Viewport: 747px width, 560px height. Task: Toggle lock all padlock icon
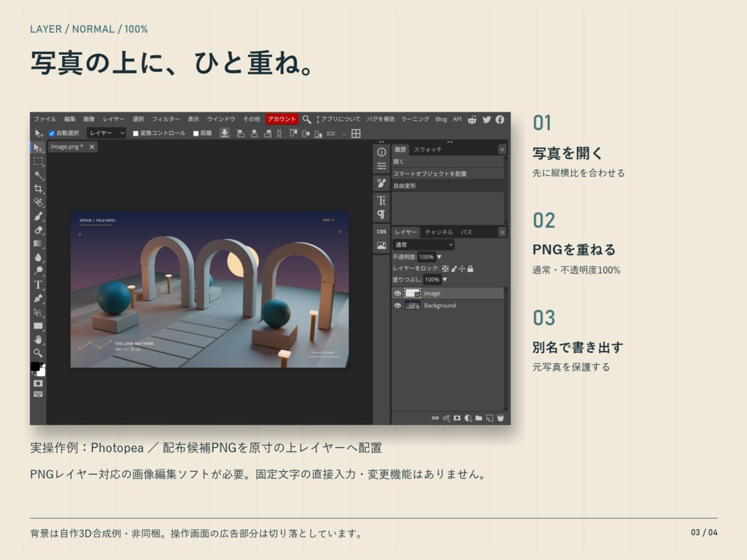pos(471,268)
